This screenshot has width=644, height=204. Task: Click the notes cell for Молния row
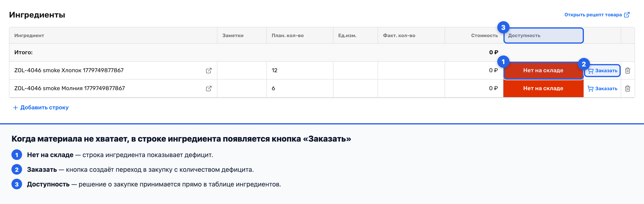click(x=242, y=88)
